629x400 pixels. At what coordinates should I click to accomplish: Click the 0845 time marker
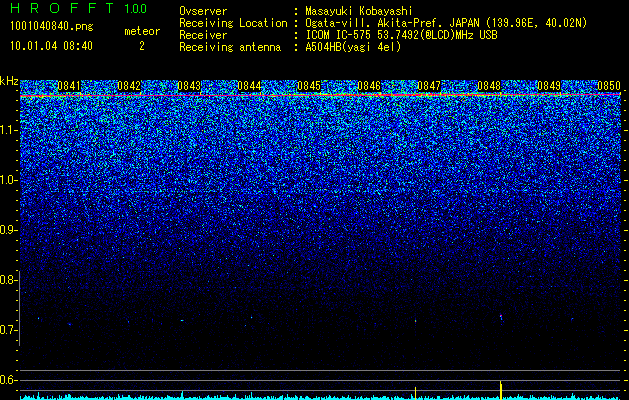coord(309,86)
